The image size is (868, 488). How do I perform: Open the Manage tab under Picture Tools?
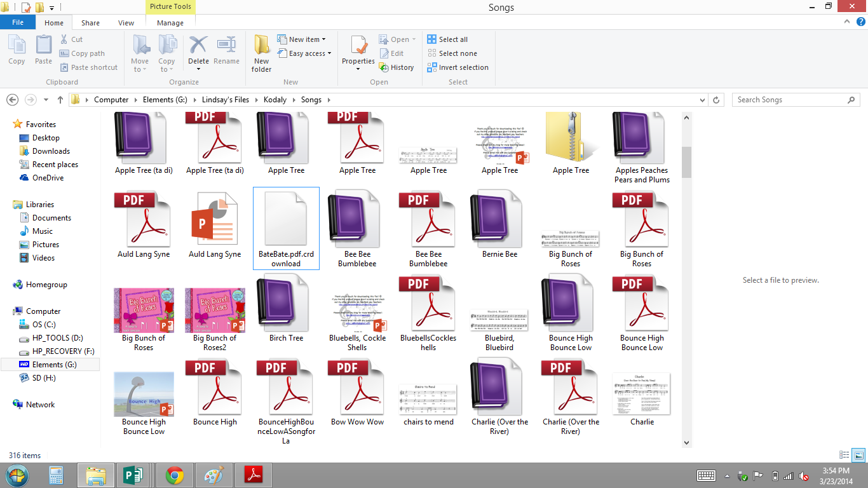pos(170,22)
